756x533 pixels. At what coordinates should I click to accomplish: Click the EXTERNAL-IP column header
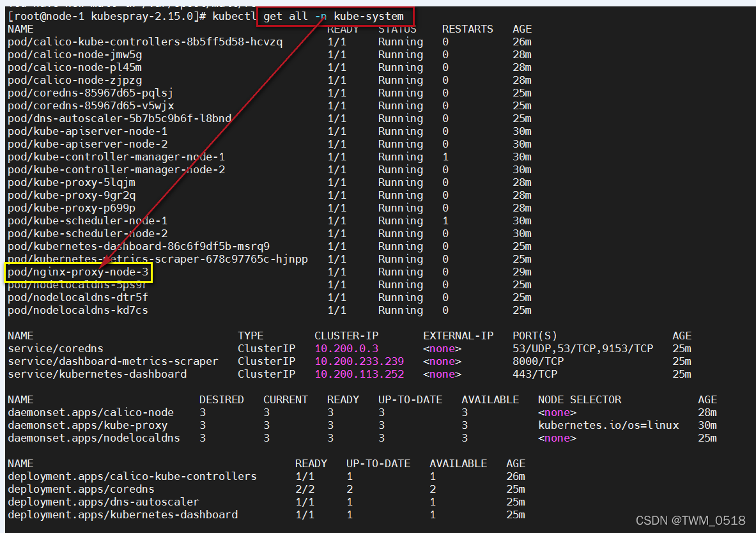[458, 336]
